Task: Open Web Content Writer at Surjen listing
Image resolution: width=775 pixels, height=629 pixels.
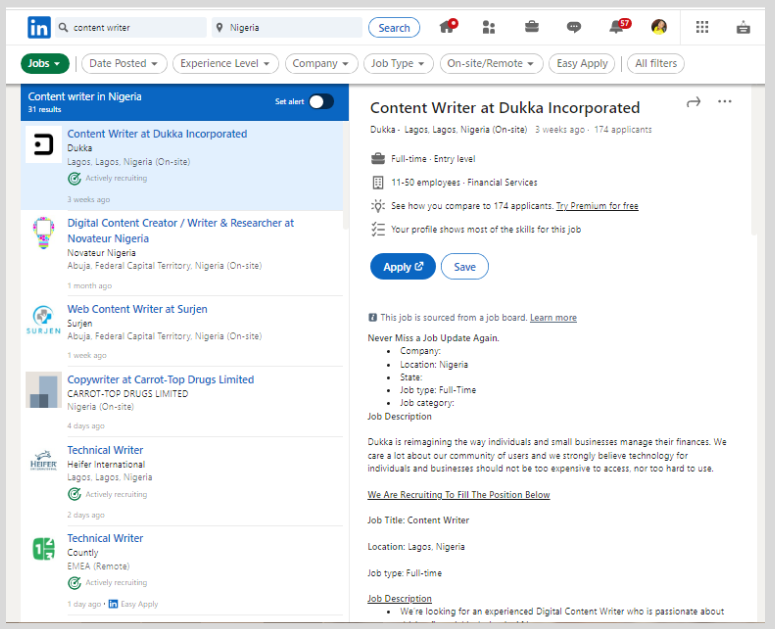Action: 137,309
